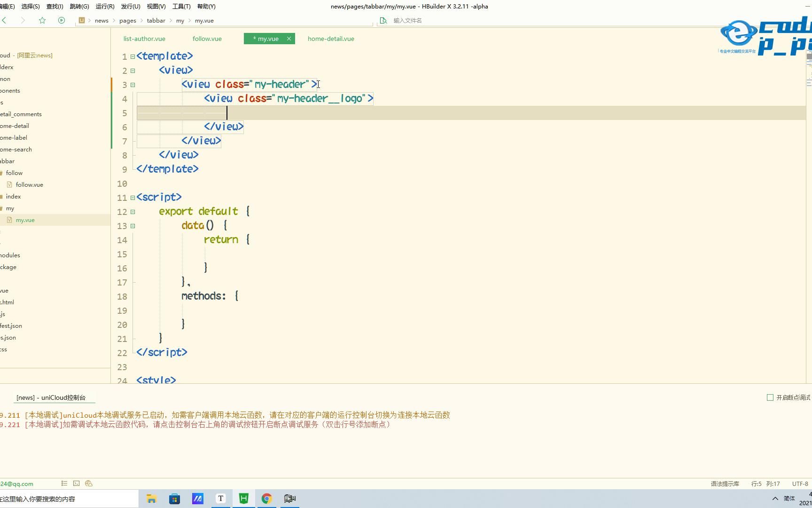Switch to the follow.vue tab
812x508 pixels.
click(207, 39)
